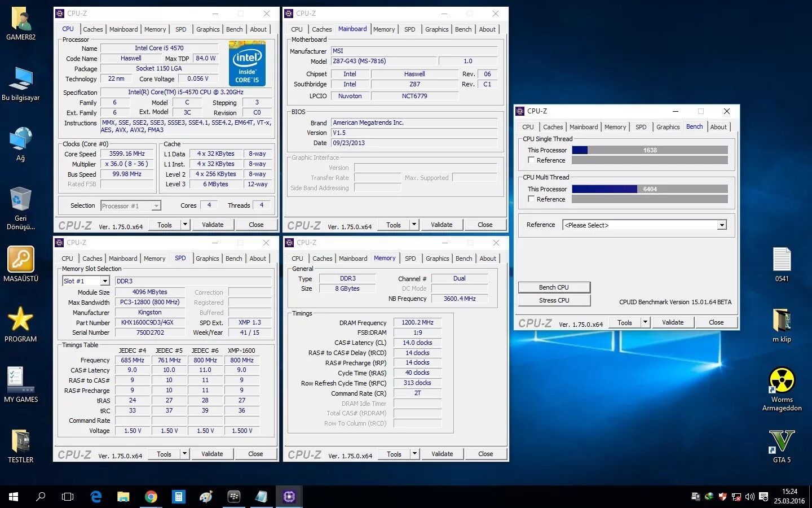Launch Google Chrome from taskbar
Image resolution: width=812 pixels, height=508 pixels.
pos(151,497)
